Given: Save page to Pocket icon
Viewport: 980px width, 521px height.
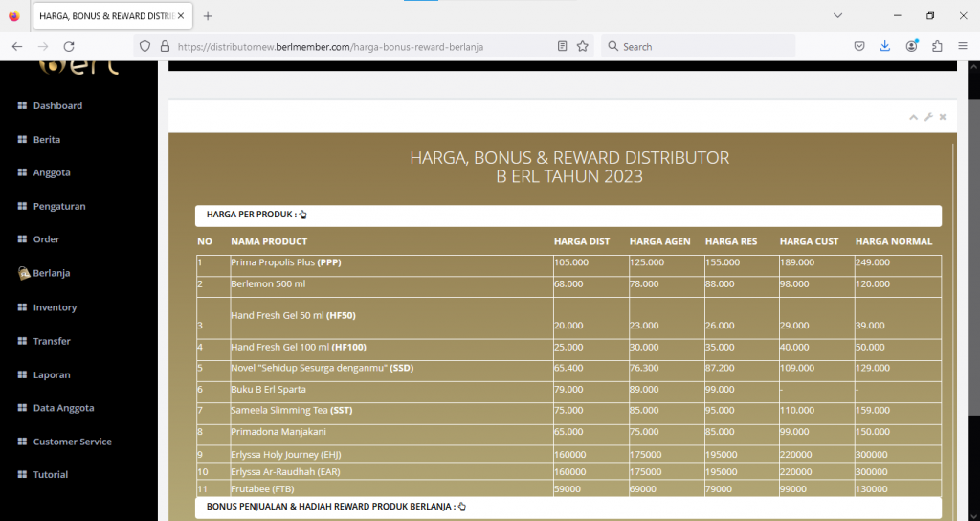Looking at the screenshot, I should pyautogui.click(x=859, y=46).
